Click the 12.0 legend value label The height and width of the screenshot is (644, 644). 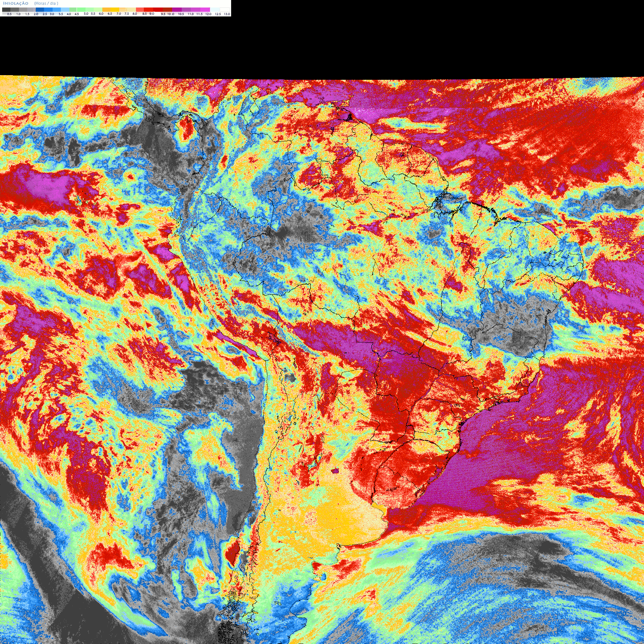pyautogui.click(x=208, y=14)
